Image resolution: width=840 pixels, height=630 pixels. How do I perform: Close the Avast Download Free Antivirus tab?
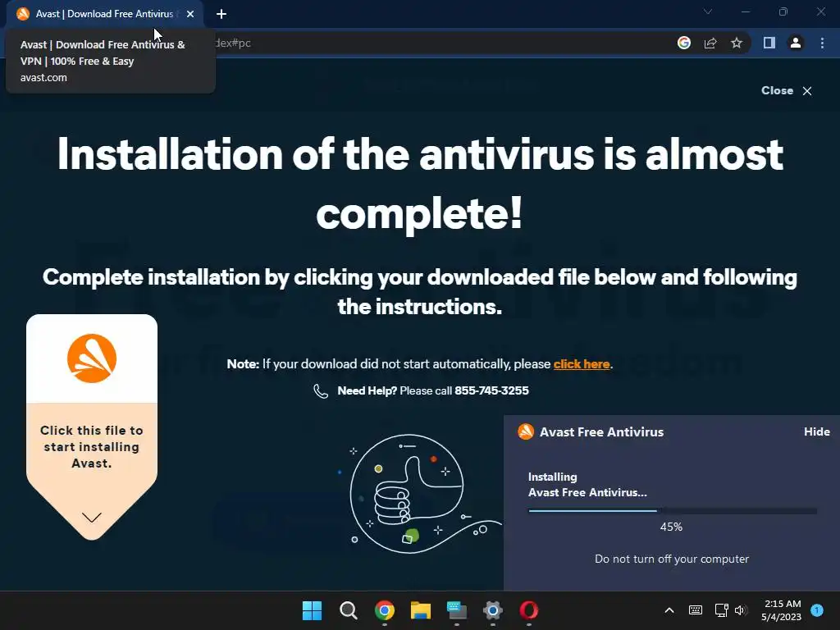coord(190,14)
